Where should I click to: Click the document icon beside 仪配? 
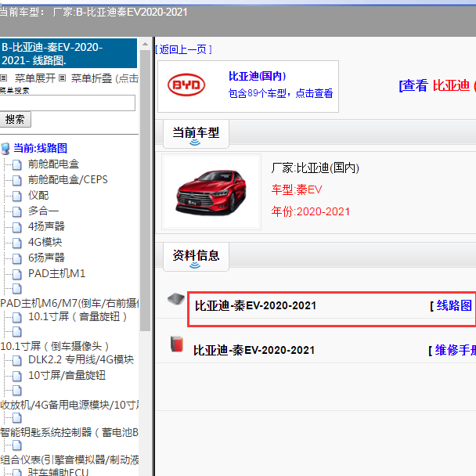pyautogui.click(x=17, y=196)
